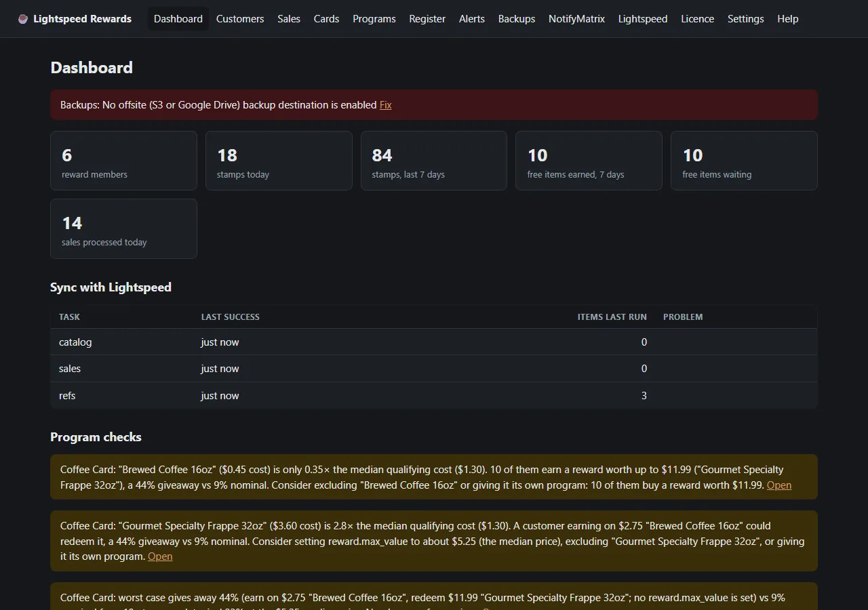Click the Sync with Lightspeed heading
The image size is (868, 610).
(x=111, y=287)
